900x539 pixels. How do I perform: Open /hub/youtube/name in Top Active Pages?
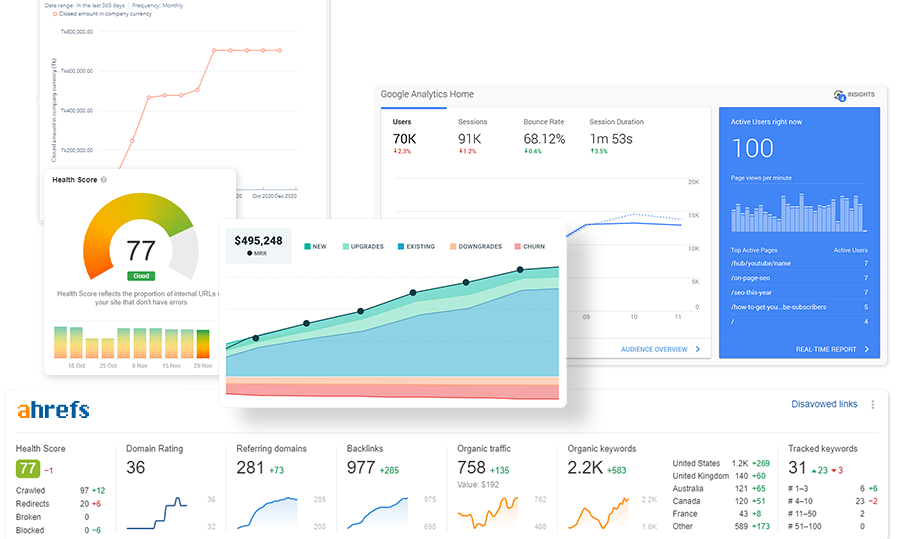pos(761,264)
